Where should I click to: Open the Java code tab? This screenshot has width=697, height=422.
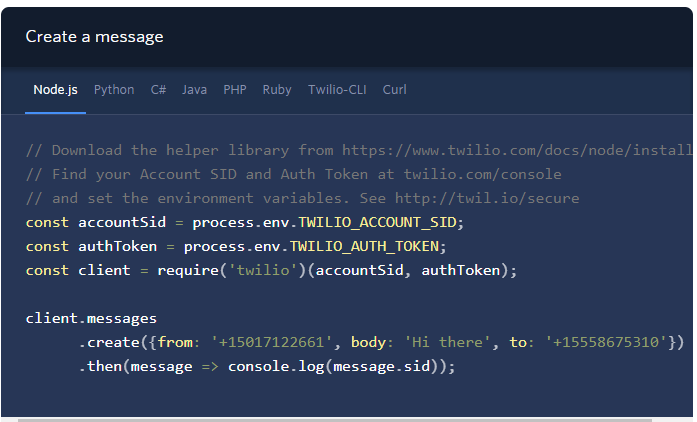tap(194, 90)
